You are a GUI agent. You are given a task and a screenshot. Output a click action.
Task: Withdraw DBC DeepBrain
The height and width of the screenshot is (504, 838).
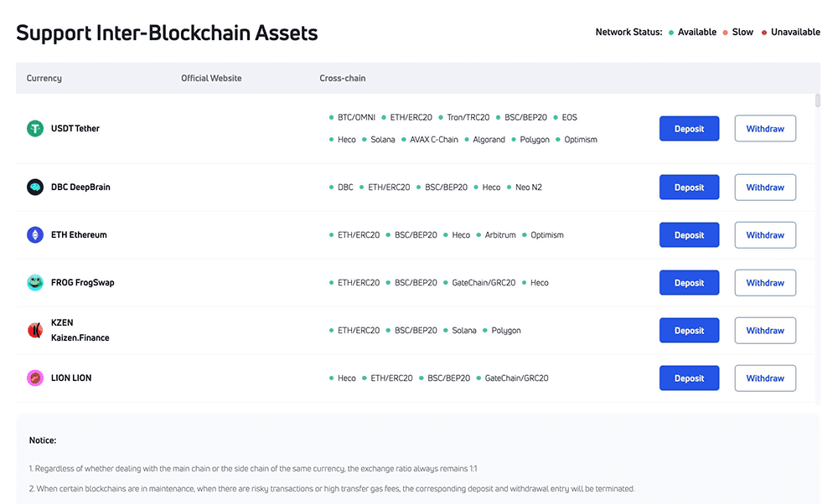click(765, 188)
